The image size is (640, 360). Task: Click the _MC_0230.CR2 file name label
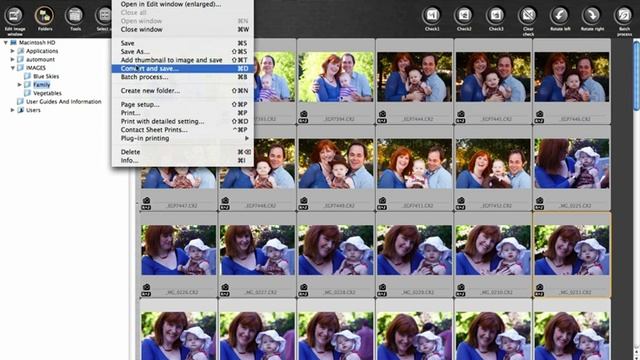click(496, 292)
